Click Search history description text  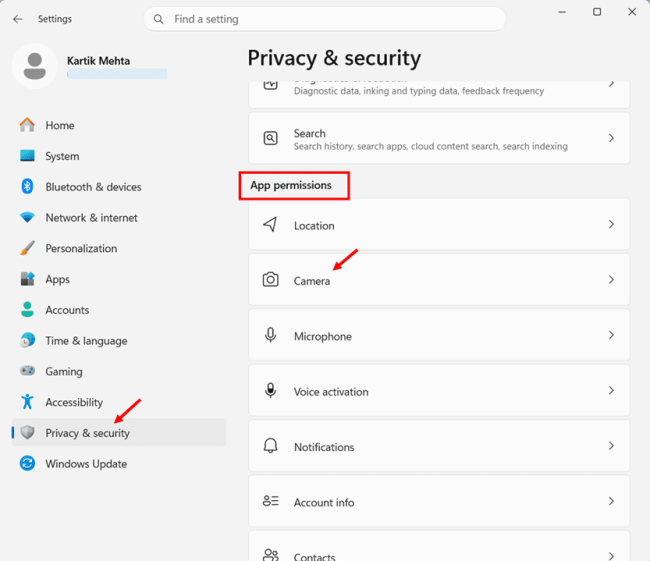click(431, 146)
